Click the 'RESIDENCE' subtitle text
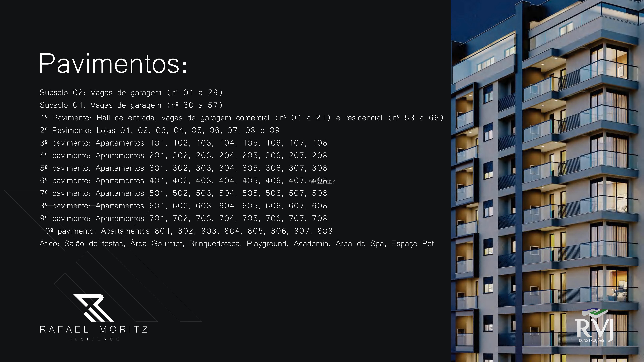The width and height of the screenshot is (644, 362). [94, 339]
